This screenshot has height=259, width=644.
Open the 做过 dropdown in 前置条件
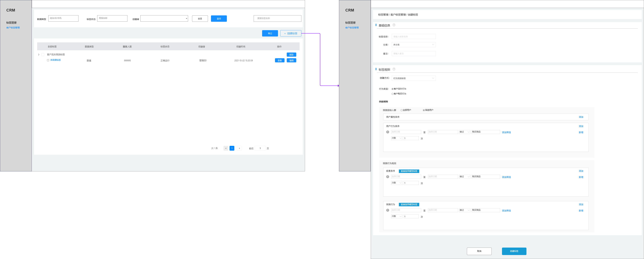(465, 177)
